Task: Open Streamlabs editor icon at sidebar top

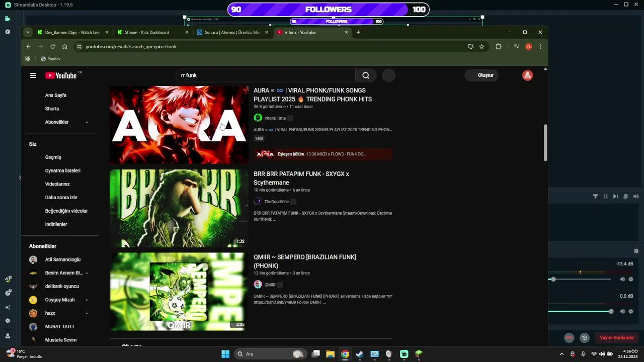Action: (8, 19)
